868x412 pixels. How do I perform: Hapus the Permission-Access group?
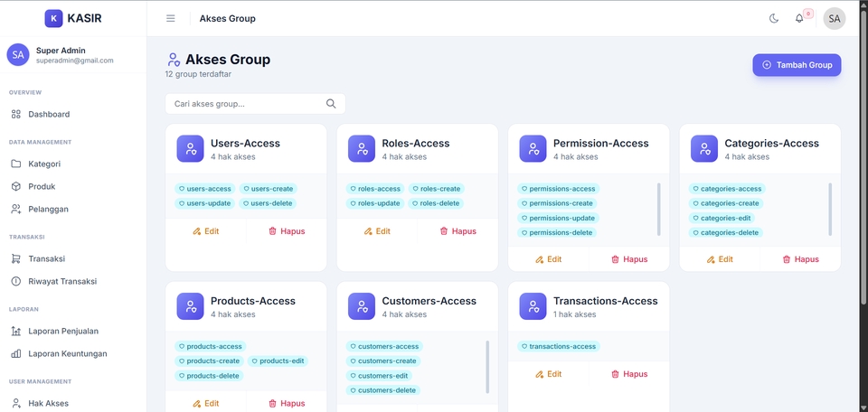point(629,258)
